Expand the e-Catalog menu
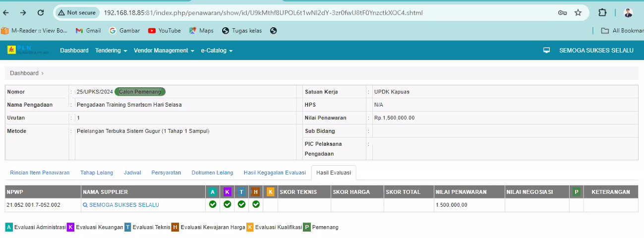 [217, 51]
